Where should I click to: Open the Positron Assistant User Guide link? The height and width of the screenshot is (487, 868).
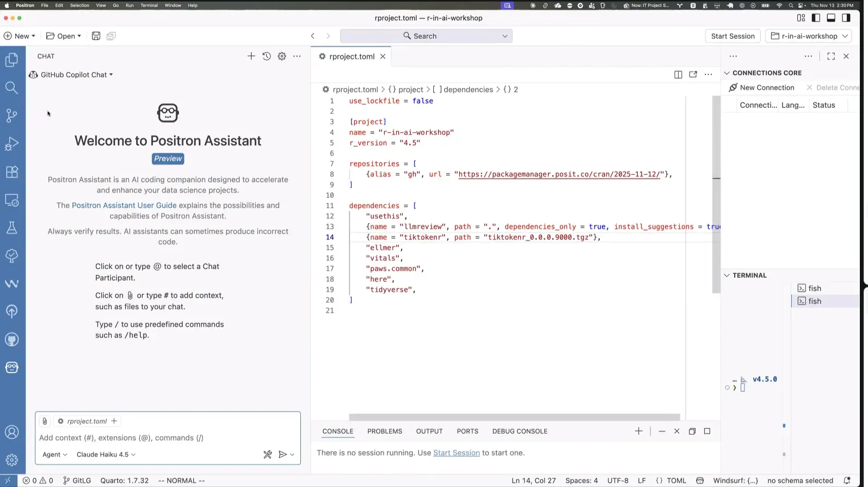[124, 205]
